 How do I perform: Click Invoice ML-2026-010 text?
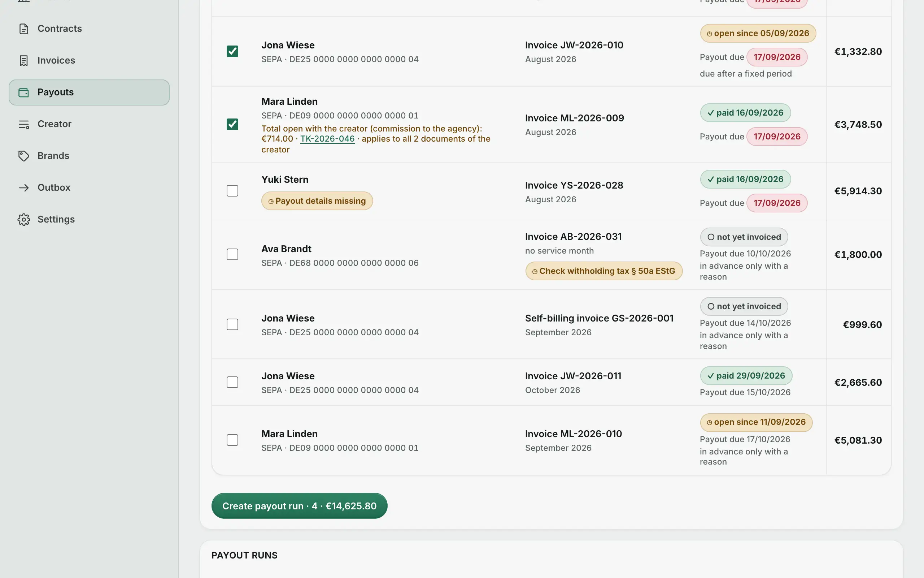(x=573, y=434)
